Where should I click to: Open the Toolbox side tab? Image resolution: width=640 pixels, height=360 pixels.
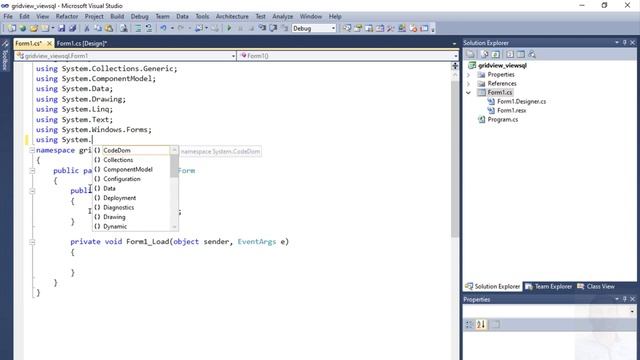[x=5, y=56]
